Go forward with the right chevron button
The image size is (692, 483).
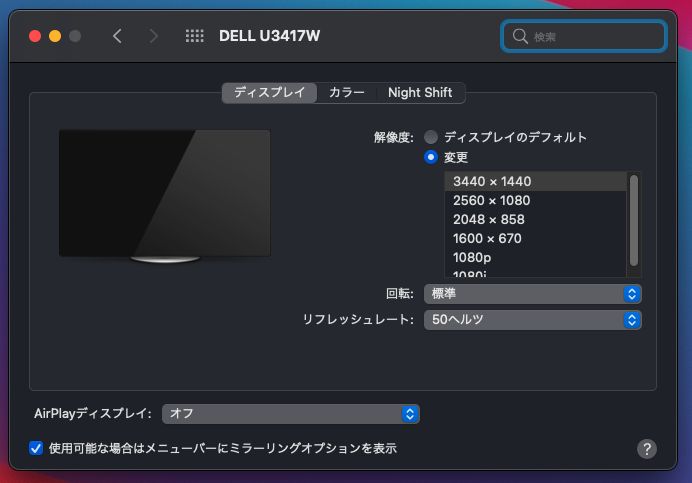click(x=153, y=36)
